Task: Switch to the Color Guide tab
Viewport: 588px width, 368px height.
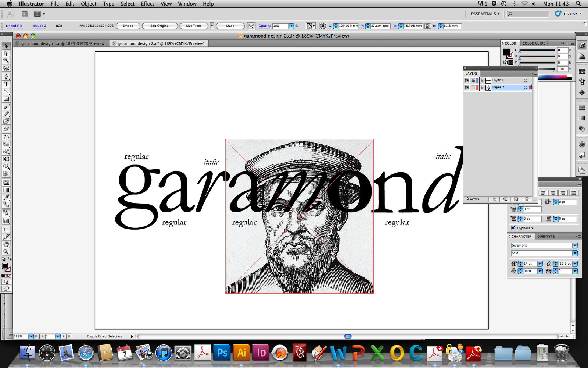Action: [x=534, y=43]
